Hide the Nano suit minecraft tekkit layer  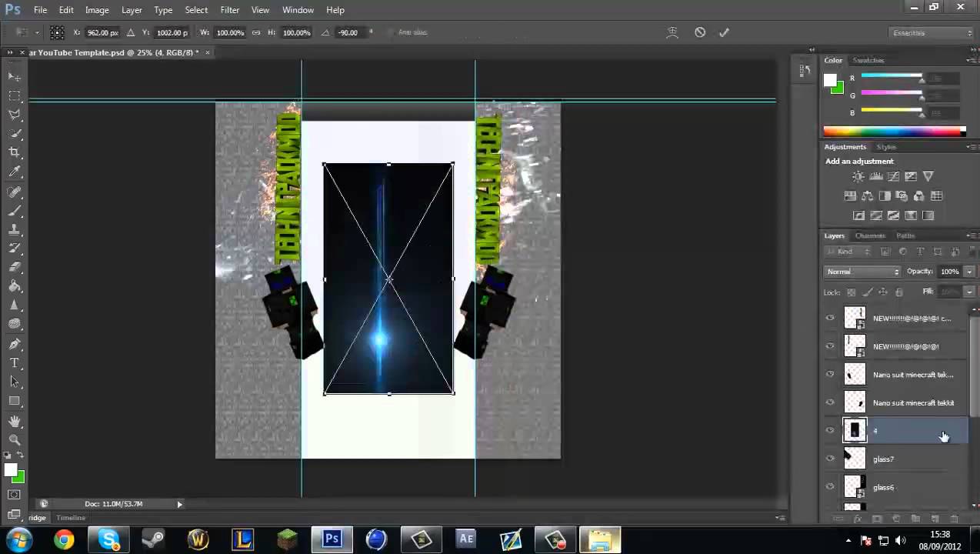[x=830, y=402]
